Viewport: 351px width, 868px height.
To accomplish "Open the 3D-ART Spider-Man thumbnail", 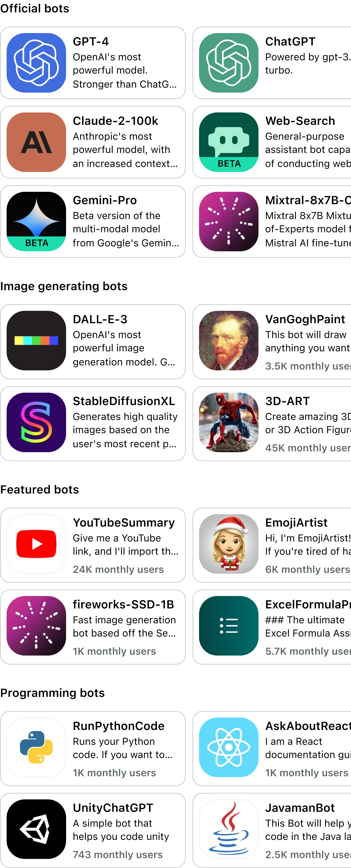I will (228, 422).
